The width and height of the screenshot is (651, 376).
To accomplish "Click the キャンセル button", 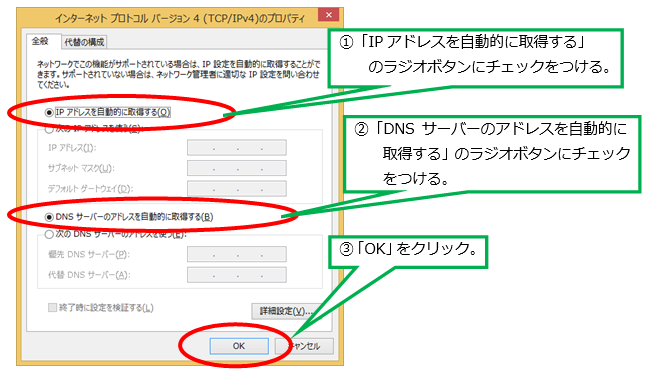I will tap(304, 346).
